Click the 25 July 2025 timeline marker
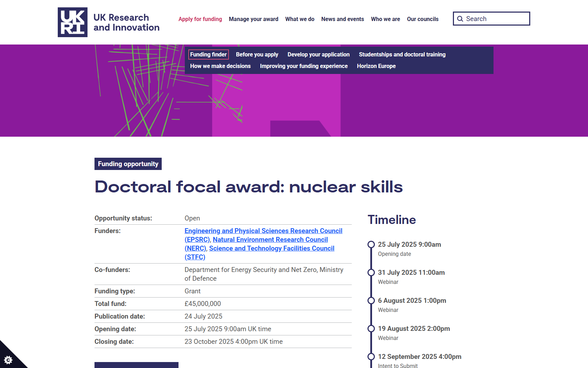This screenshot has width=588, height=368. (x=371, y=244)
